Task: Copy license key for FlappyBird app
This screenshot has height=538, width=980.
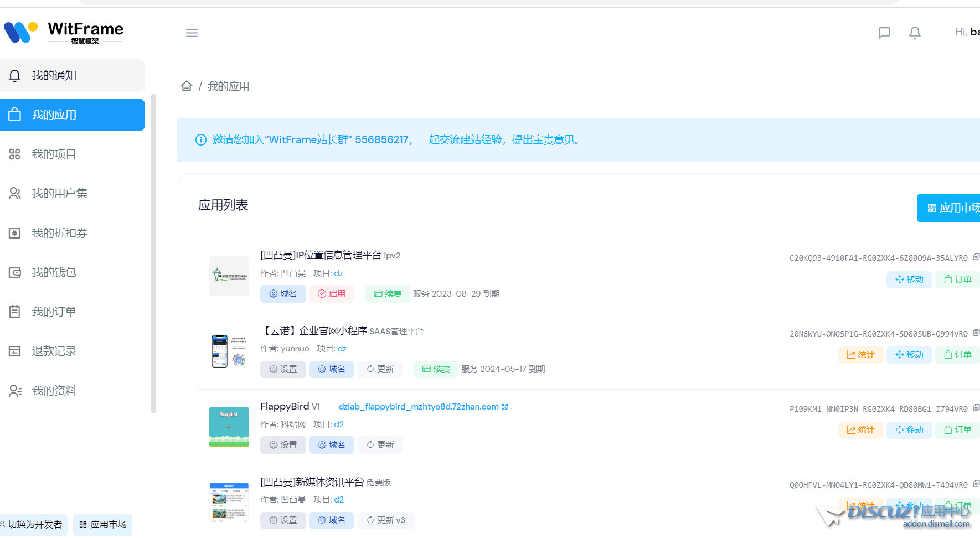Action: pyautogui.click(x=976, y=408)
